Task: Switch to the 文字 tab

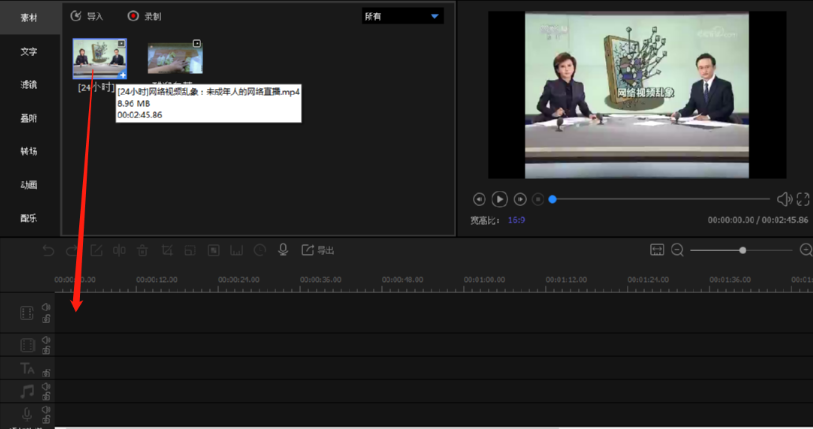Action: [x=29, y=51]
